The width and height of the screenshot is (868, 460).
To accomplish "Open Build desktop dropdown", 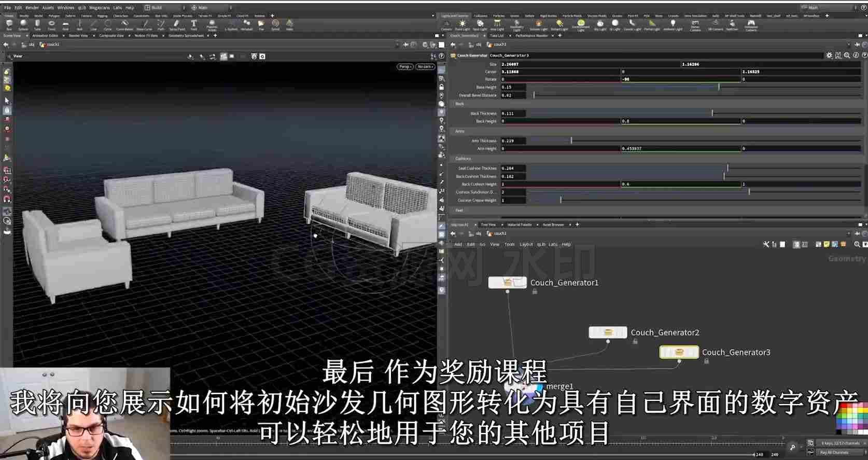I will pyautogui.click(x=164, y=8).
